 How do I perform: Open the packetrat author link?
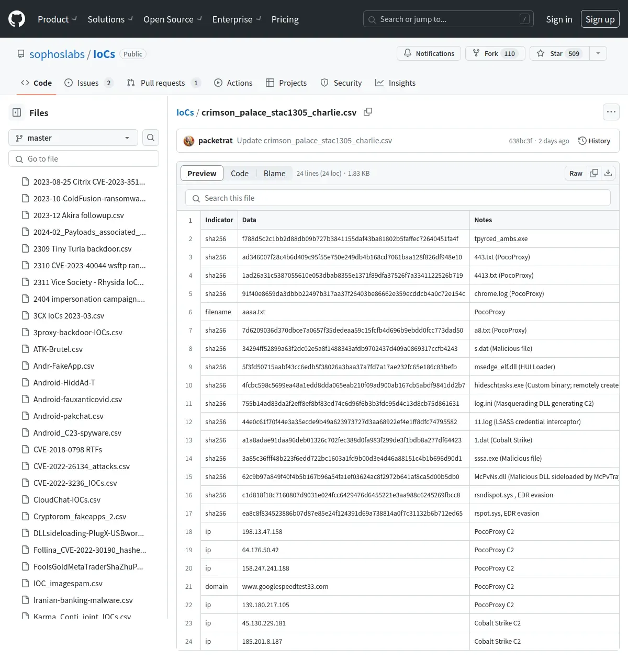[216, 141]
